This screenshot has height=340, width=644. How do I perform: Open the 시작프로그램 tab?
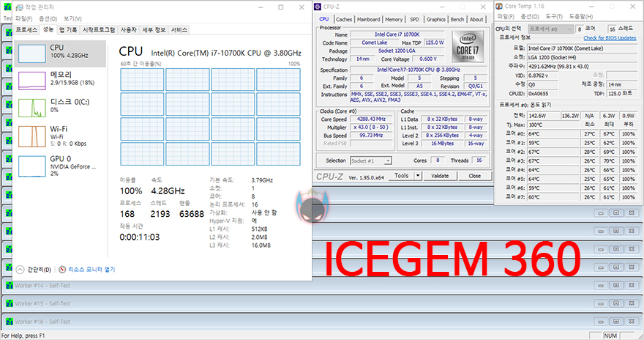(99, 30)
